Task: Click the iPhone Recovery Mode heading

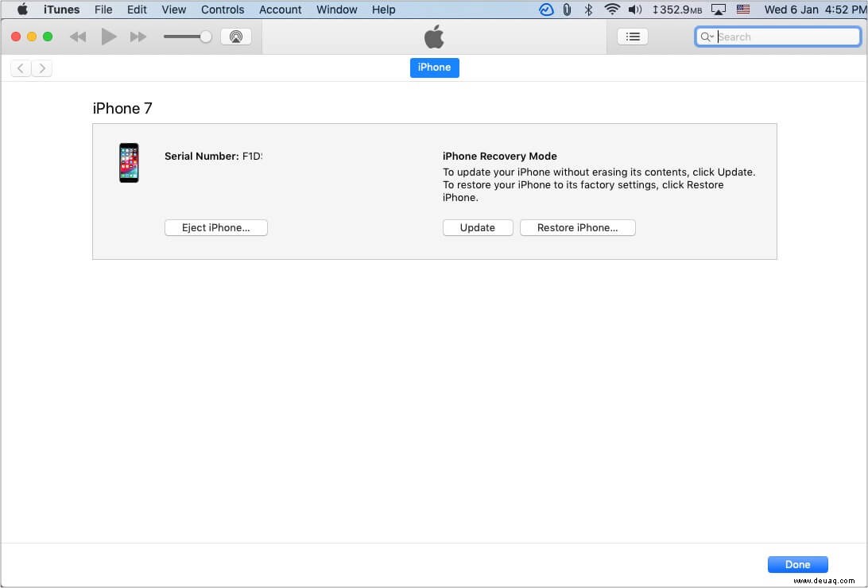Action: coord(500,156)
